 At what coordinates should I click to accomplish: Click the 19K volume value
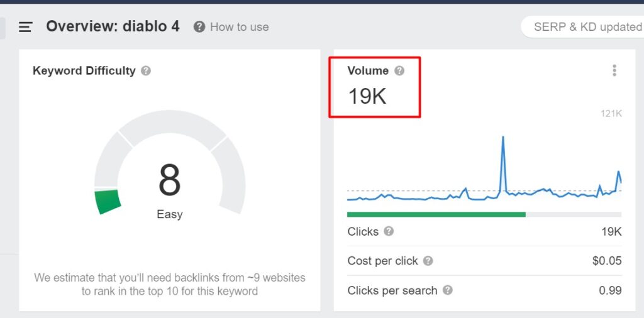367,96
